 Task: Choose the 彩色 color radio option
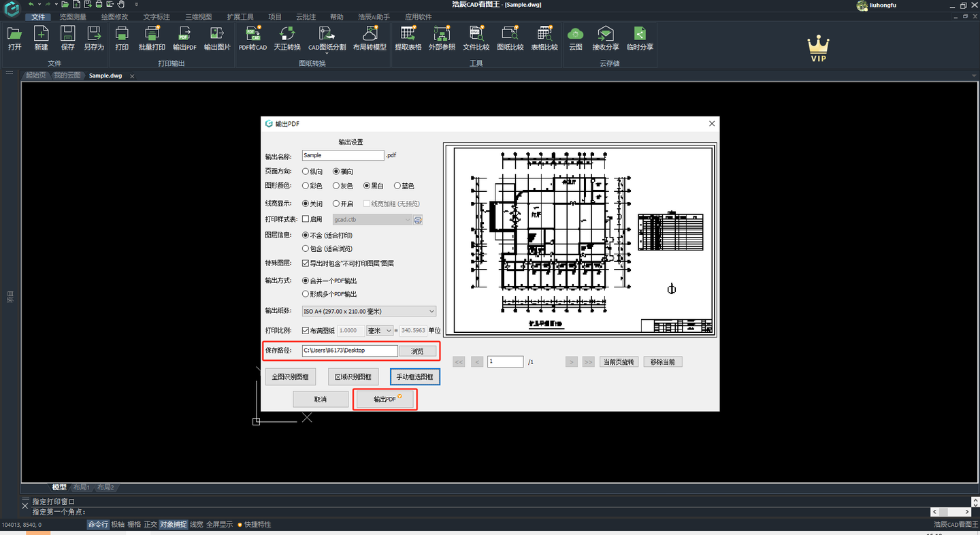pyautogui.click(x=306, y=186)
